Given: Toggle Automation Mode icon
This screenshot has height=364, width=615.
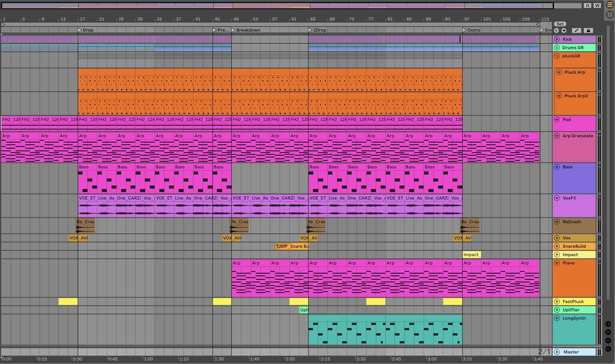Looking at the screenshot, I should [x=576, y=30].
